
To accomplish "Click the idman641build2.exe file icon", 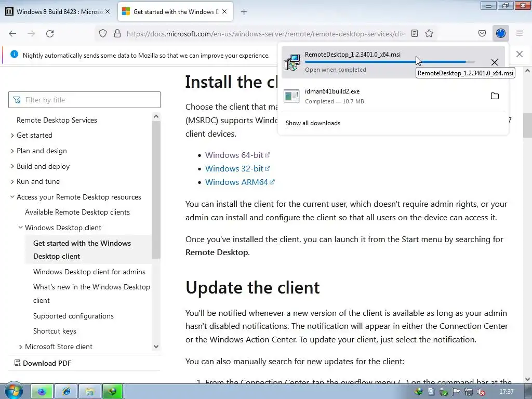I will coord(292,96).
